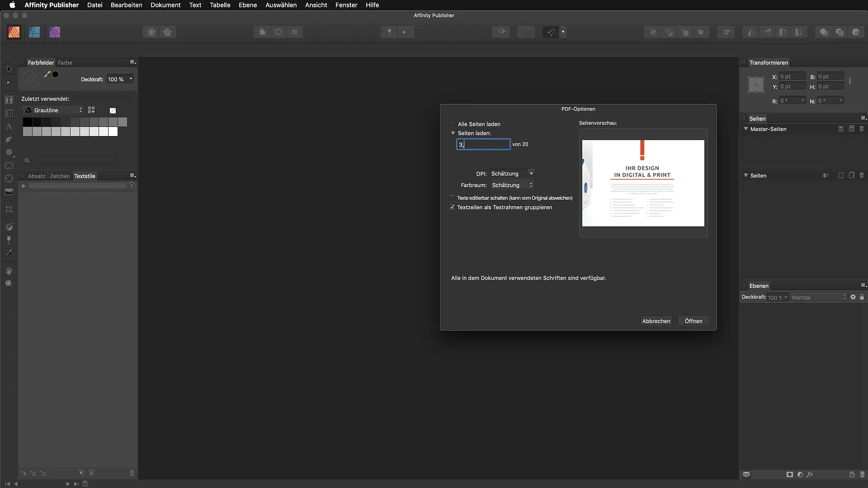Screen dimensions: 868x488
Task: Select the Picture Frame Rectangle tool
Action: coord(9,166)
